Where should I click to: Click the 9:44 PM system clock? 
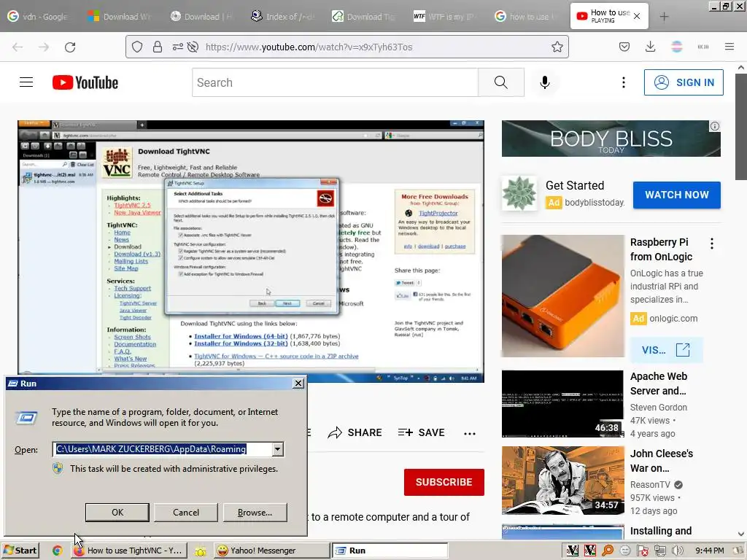point(709,551)
